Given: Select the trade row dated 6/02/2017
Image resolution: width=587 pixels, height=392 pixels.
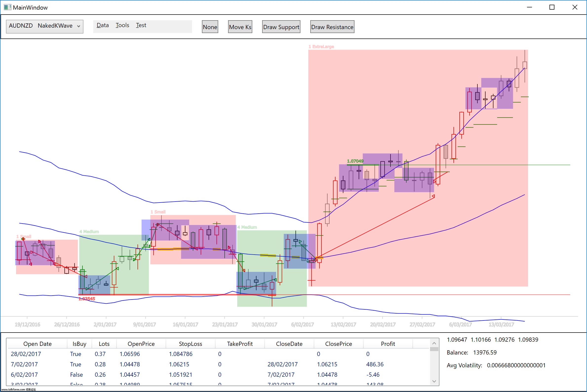Looking at the screenshot, I should click(219, 375).
